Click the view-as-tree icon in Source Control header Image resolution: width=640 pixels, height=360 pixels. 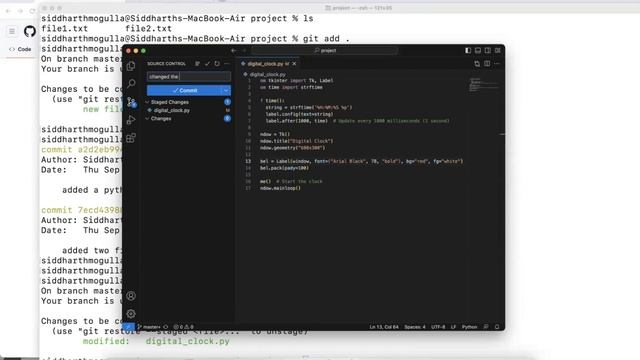pyautogui.click(x=198, y=64)
